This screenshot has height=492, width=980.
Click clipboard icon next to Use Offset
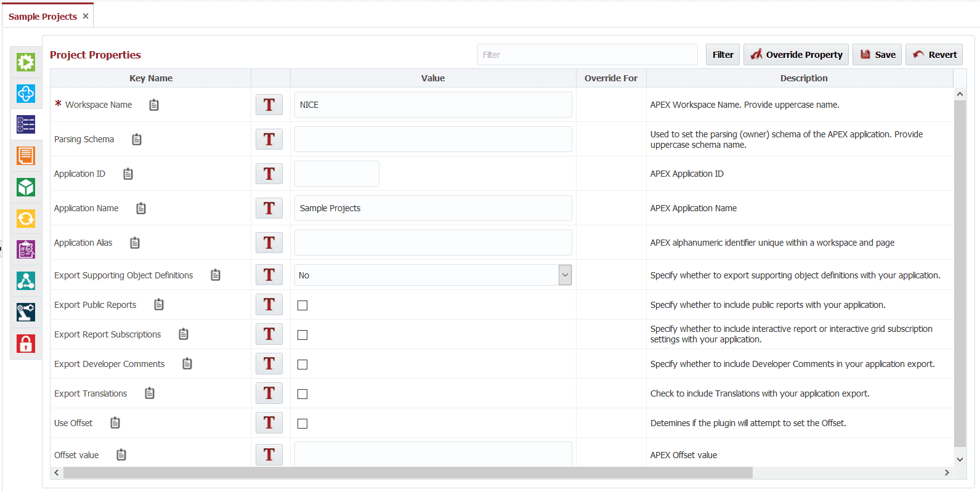[115, 422]
